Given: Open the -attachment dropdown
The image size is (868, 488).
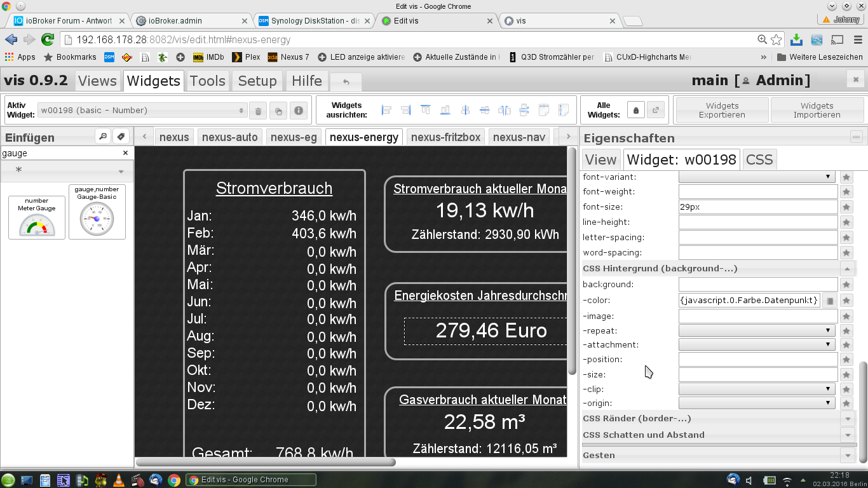Looking at the screenshot, I should (x=757, y=344).
